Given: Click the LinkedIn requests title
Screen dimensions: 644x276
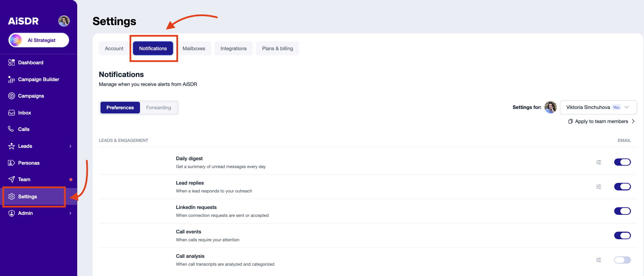Looking at the screenshot, I should point(196,207).
